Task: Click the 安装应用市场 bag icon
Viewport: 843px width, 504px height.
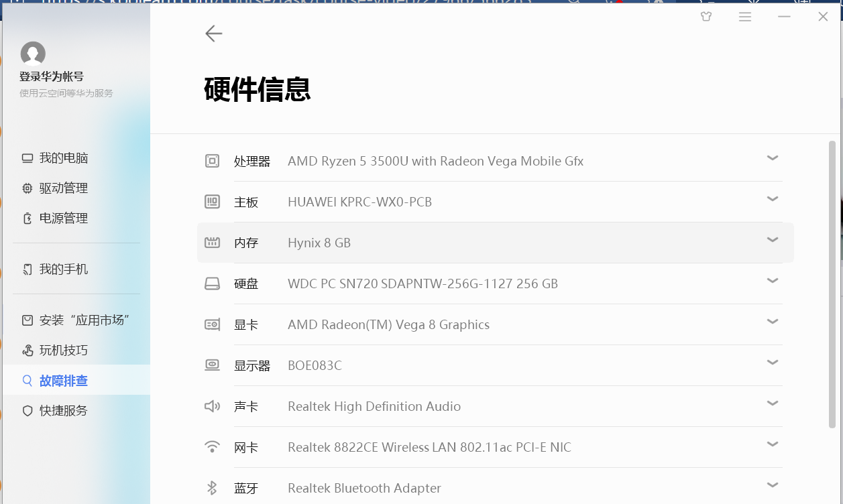Action: click(27, 320)
